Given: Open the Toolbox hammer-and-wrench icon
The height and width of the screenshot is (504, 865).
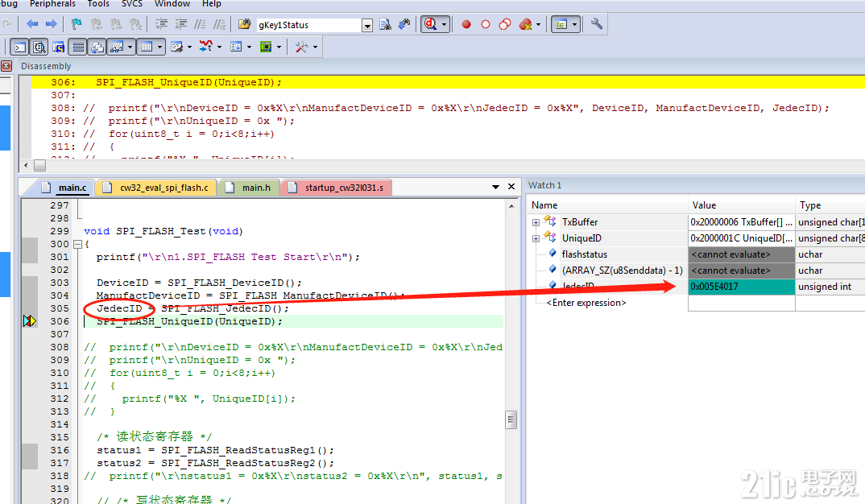Looking at the screenshot, I should click(x=301, y=47).
